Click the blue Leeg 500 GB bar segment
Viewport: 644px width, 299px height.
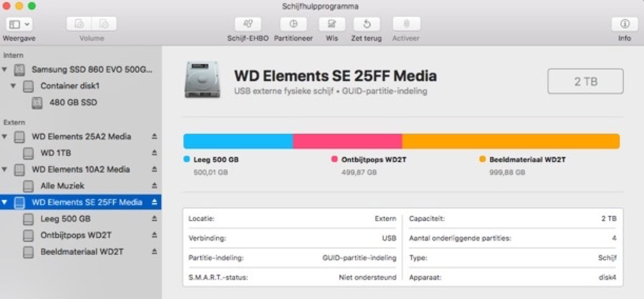237,141
